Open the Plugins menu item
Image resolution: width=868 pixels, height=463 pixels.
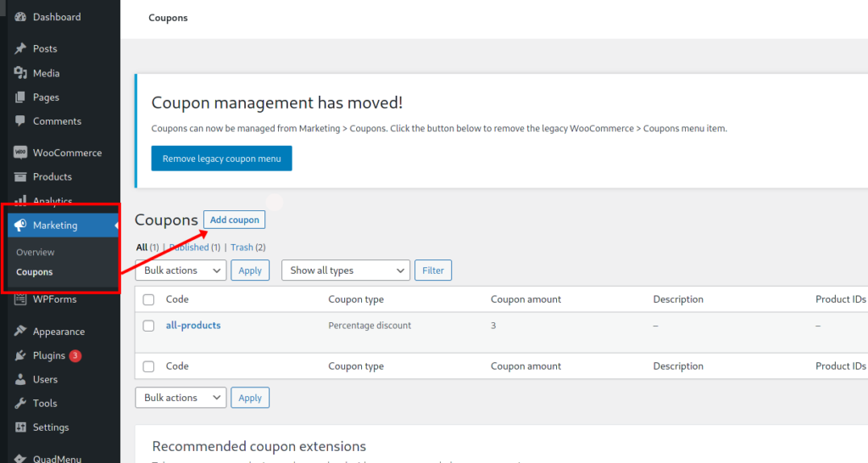pyautogui.click(x=48, y=355)
